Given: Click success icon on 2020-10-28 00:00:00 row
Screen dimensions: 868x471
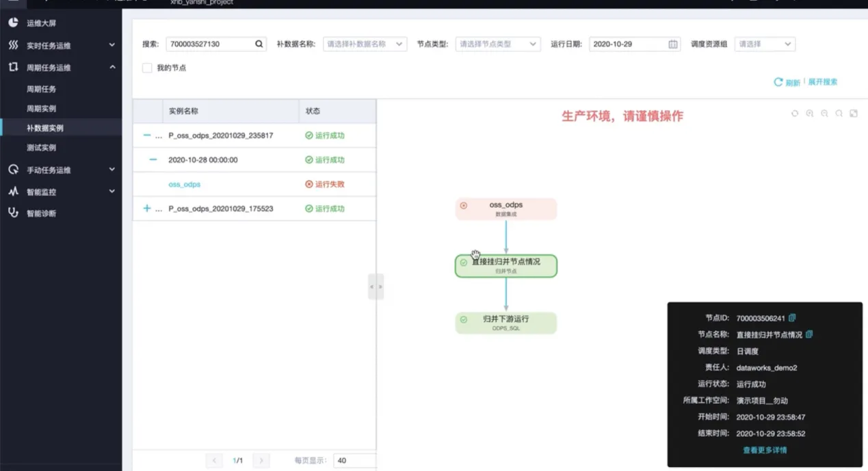Looking at the screenshot, I should (x=309, y=160).
